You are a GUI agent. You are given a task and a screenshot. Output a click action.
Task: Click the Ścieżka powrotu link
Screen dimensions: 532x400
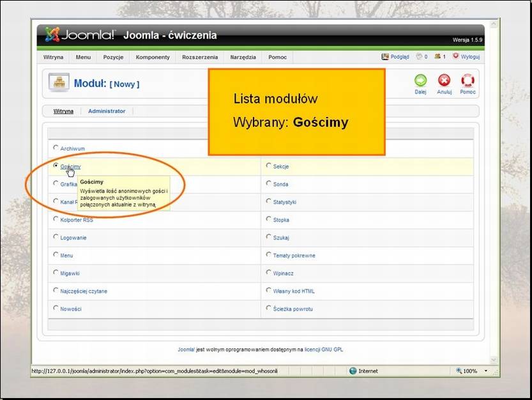tap(293, 309)
